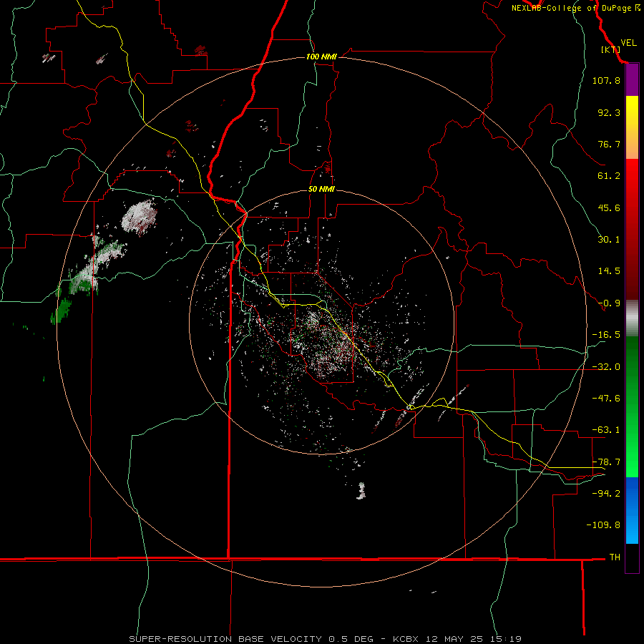This screenshot has height=644, width=644.
Task: Select the 107.8 velocity scale value
Action: click(606, 80)
